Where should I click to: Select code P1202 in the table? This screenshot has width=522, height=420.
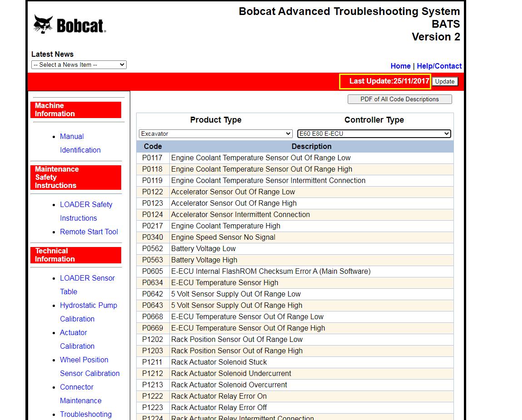point(153,339)
